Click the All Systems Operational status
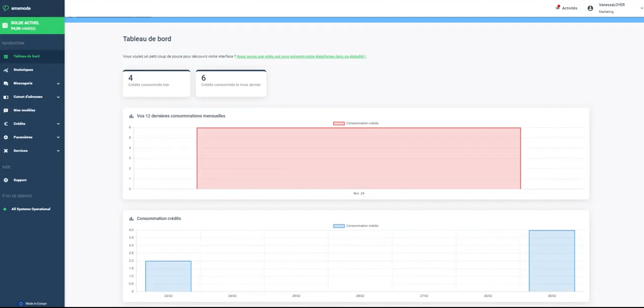Viewport: 644px width, 308px height. [x=31, y=209]
